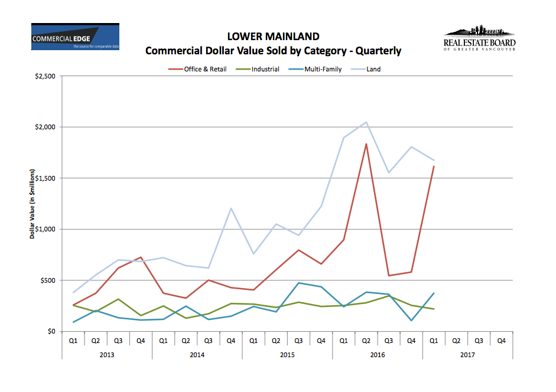Select the Multi-Family legend entry
This screenshot has height=392, width=556.
click(316, 69)
